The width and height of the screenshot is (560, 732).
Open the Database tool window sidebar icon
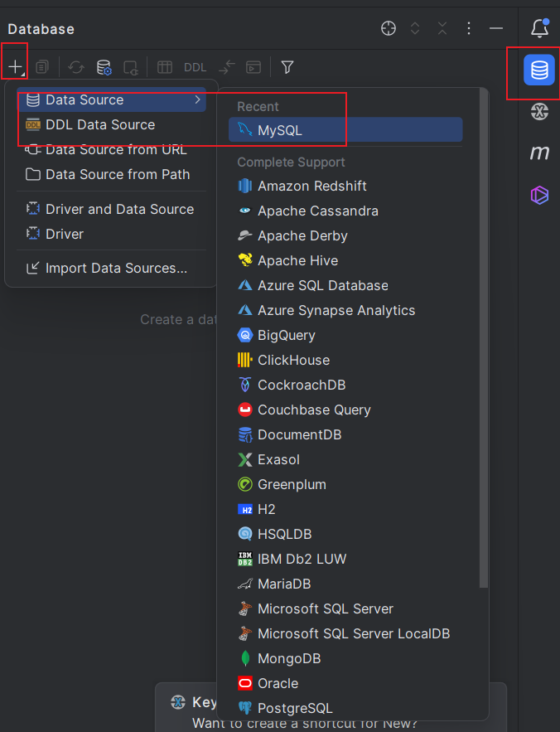point(539,70)
